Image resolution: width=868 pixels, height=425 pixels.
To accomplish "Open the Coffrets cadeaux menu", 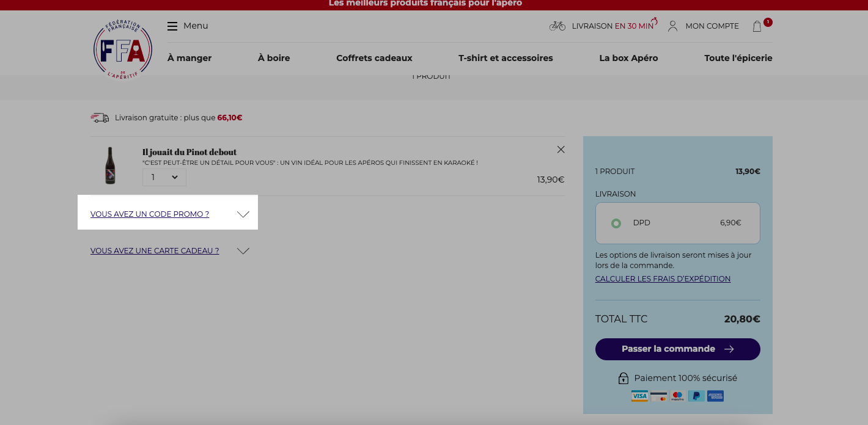I will coord(374,58).
